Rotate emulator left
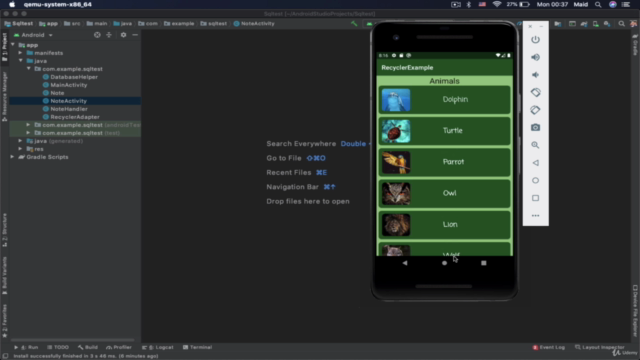 point(535,92)
